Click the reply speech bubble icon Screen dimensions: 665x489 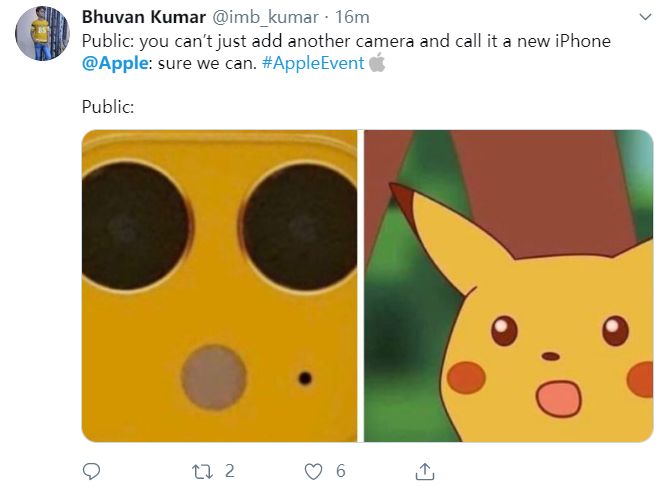tap(91, 471)
